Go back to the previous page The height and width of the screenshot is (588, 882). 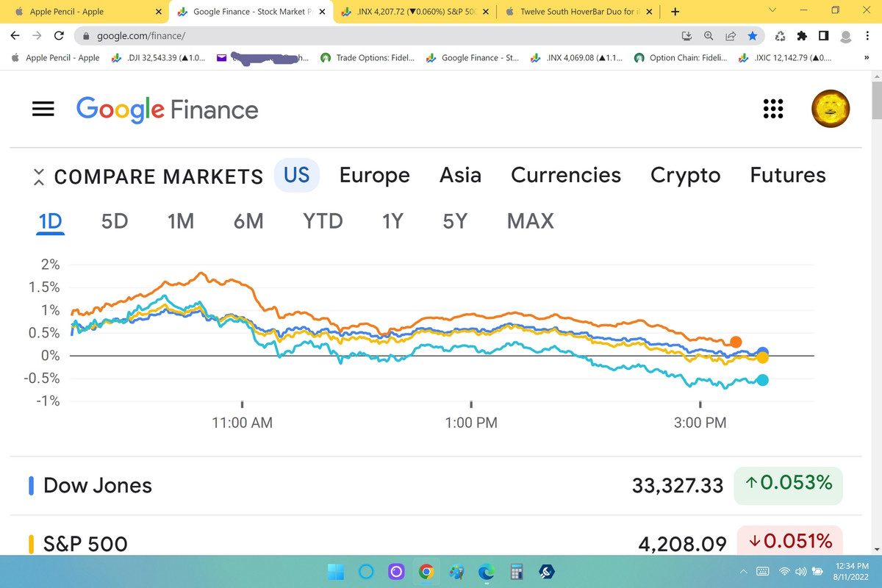click(x=15, y=35)
